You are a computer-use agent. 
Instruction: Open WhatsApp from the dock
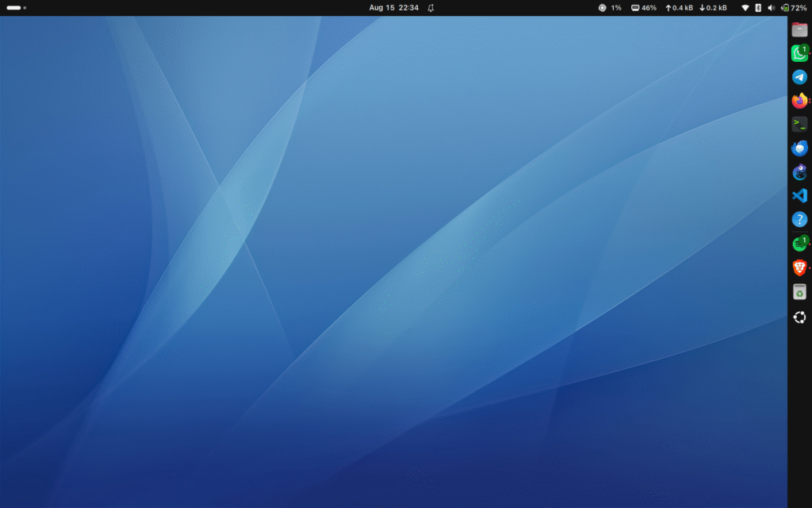click(x=799, y=52)
